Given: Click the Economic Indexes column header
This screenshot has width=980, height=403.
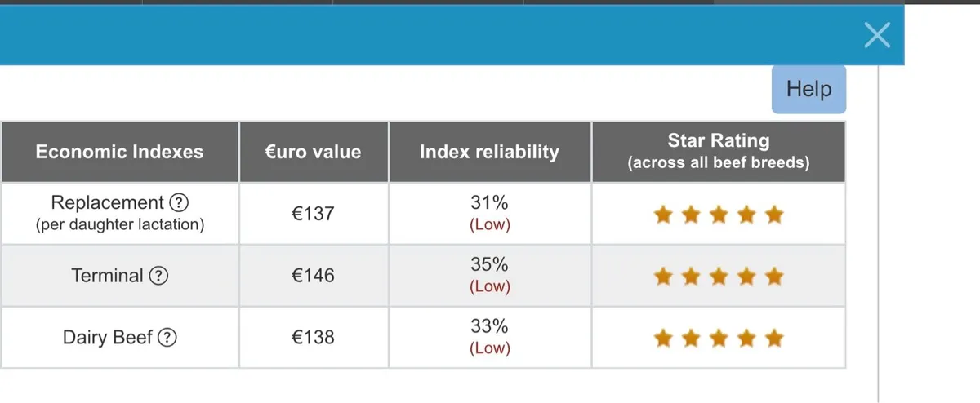Looking at the screenshot, I should pos(119,152).
